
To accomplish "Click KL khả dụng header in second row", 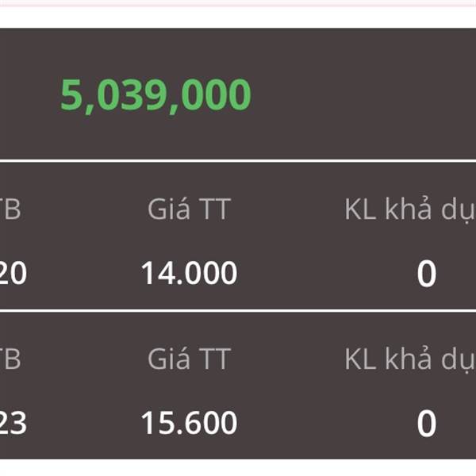I will pos(410,360).
